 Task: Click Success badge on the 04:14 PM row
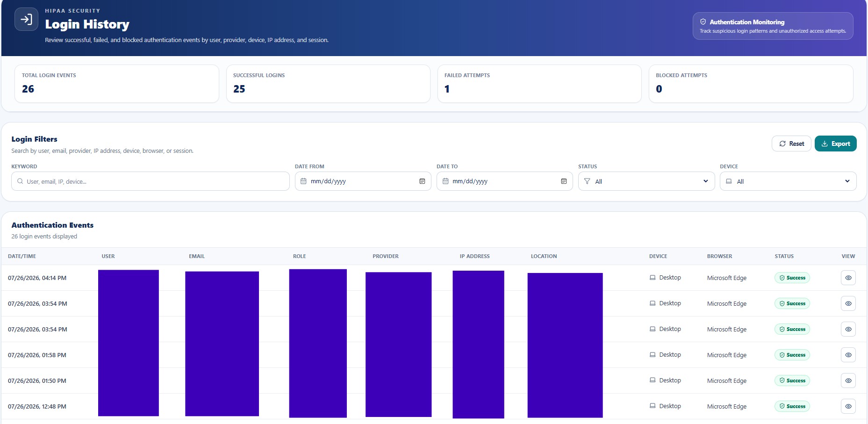pyautogui.click(x=792, y=278)
